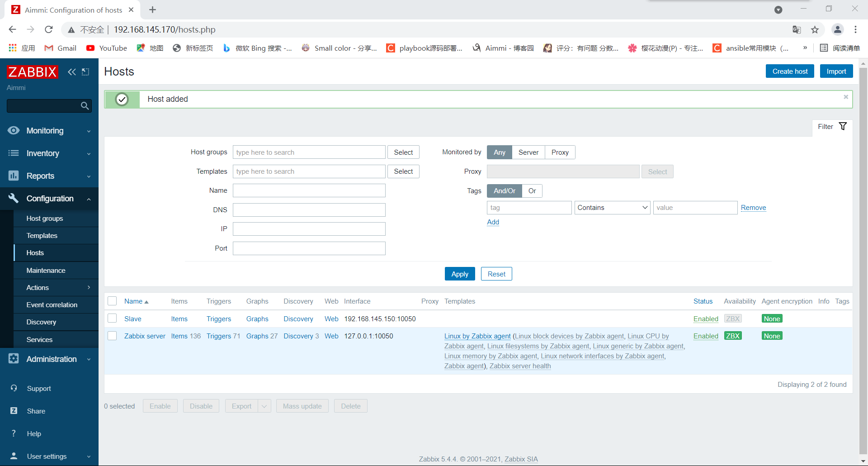Screen dimensions: 868x466
Task: Click the Name filter input field
Action: 309,190
